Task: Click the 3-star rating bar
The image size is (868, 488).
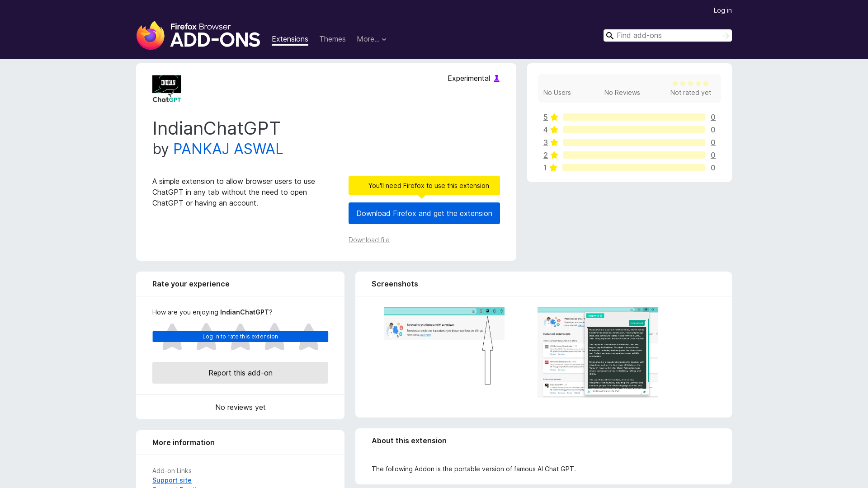Action: pos(634,143)
